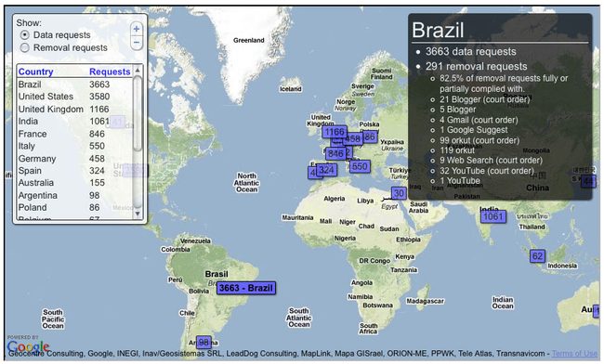Click the 1166 United Kingdom map marker
The height and width of the screenshot is (364, 604).
coord(335,132)
